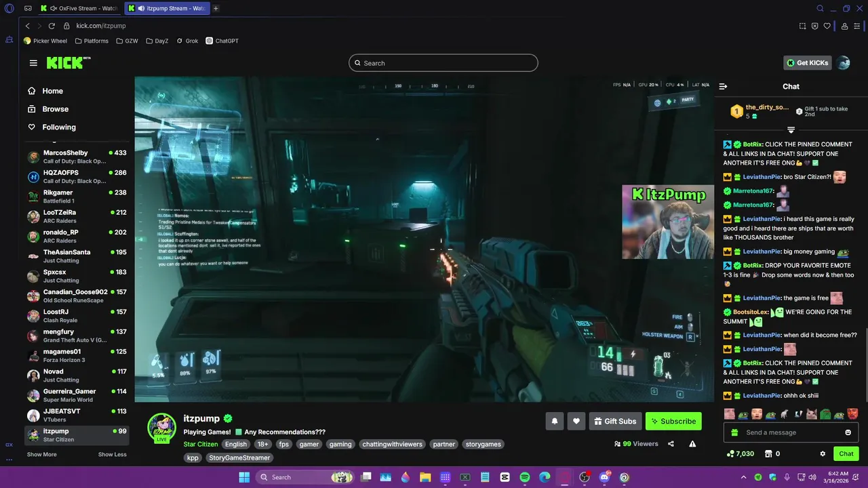
Task: Open Spotify from the taskbar
Action: (x=524, y=477)
